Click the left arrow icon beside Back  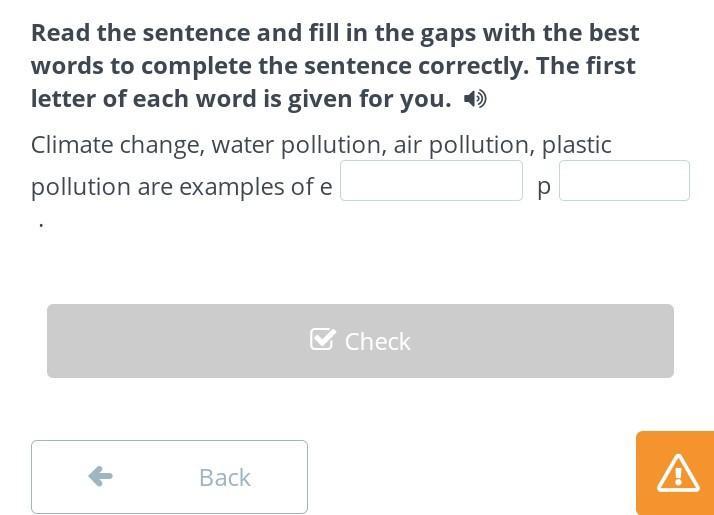pyautogui.click(x=100, y=476)
